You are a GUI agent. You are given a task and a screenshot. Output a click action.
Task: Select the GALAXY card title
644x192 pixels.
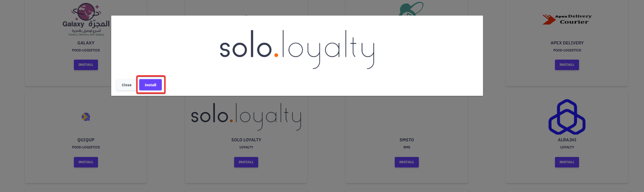(x=86, y=43)
